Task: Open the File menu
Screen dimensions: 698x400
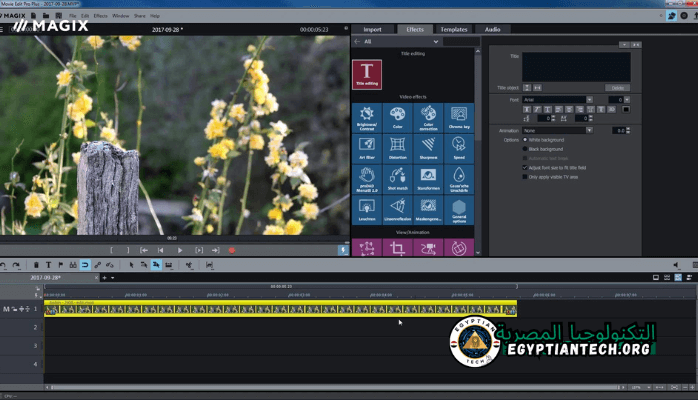Action: pyautogui.click(x=73, y=16)
